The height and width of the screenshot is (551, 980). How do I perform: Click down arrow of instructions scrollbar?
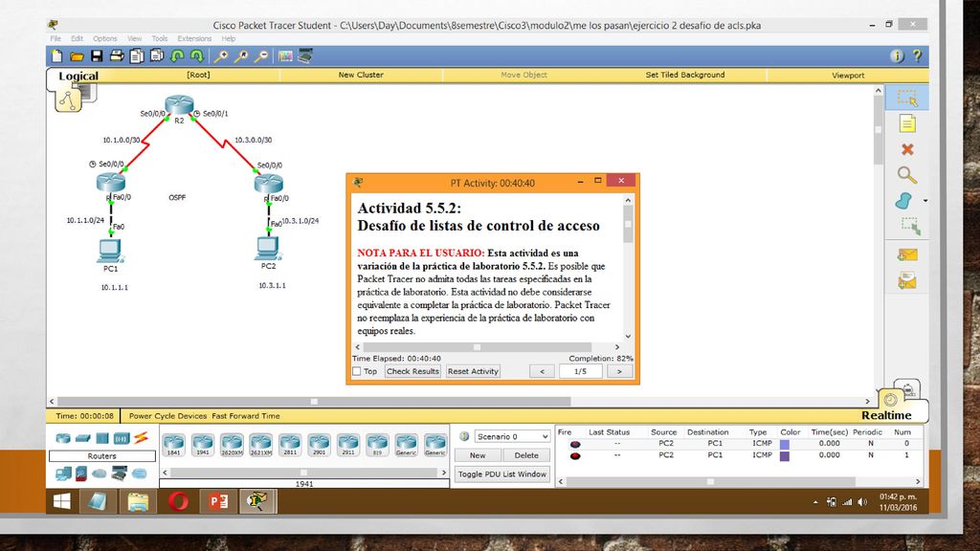click(x=628, y=336)
